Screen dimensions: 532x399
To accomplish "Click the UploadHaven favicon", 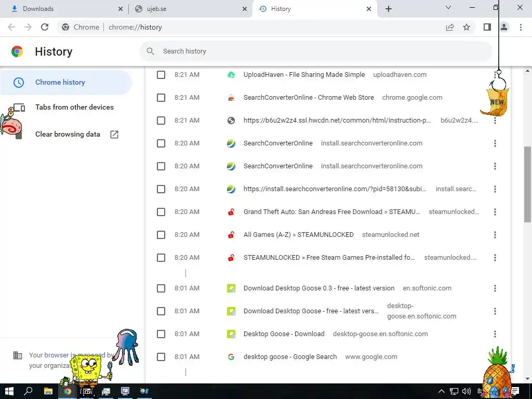I will click(231, 75).
